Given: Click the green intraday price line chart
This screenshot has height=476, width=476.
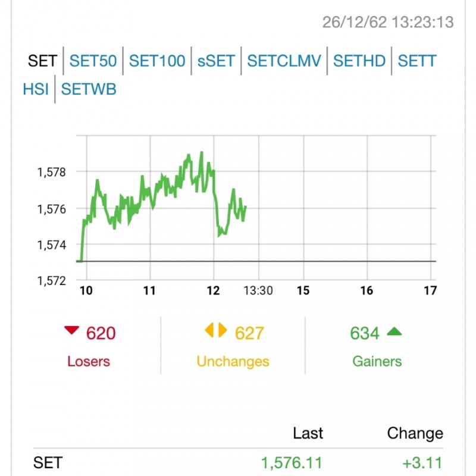Looking at the screenshot, I should point(161,206).
